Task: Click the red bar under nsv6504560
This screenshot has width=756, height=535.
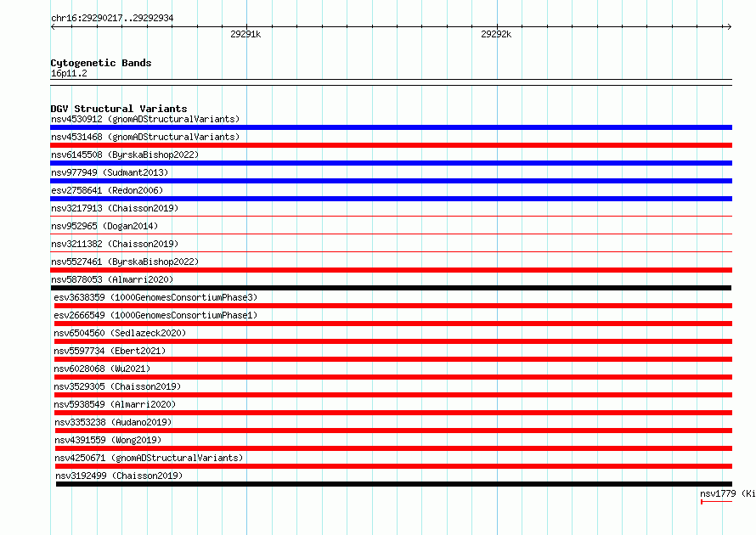Action: click(x=393, y=341)
